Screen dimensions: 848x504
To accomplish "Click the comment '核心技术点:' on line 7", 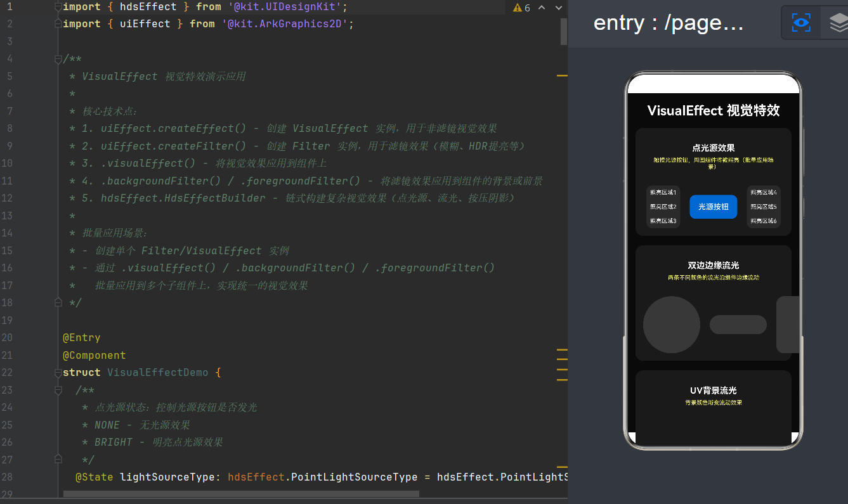I will click(110, 112).
